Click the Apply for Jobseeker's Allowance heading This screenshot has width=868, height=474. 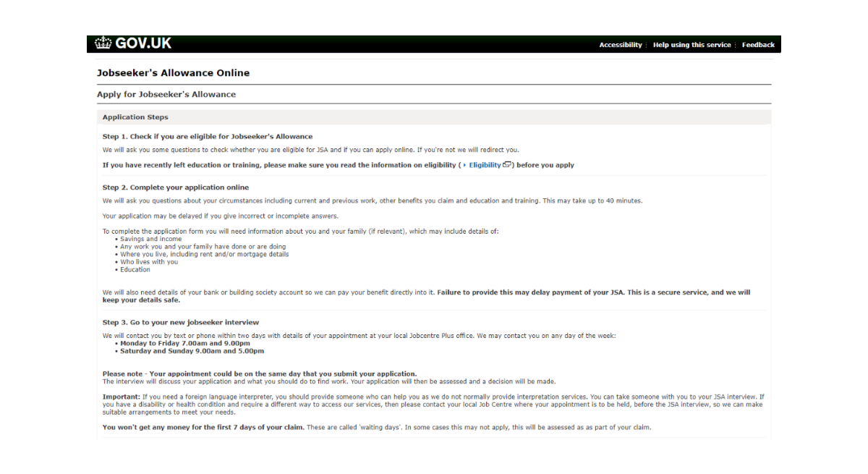coord(166,94)
